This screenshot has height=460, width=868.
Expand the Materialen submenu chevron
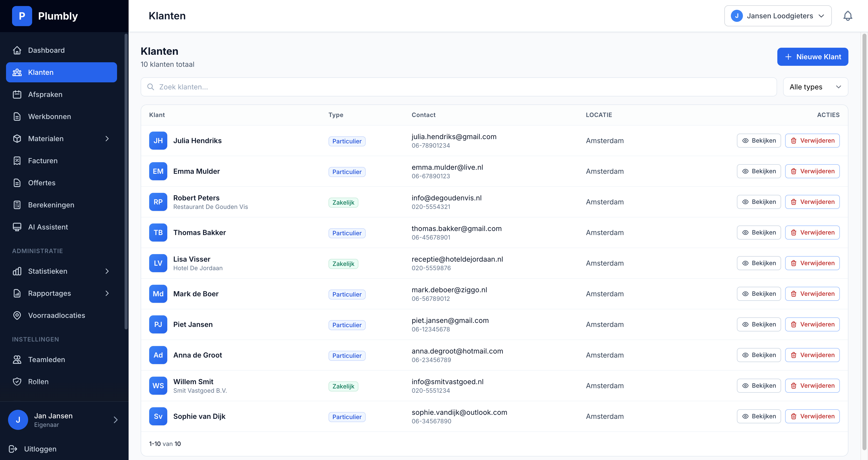tap(107, 138)
